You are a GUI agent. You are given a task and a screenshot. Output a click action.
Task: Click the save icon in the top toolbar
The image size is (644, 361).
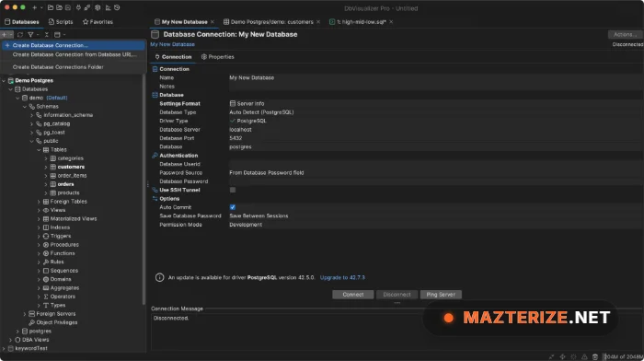pos(68,7)
